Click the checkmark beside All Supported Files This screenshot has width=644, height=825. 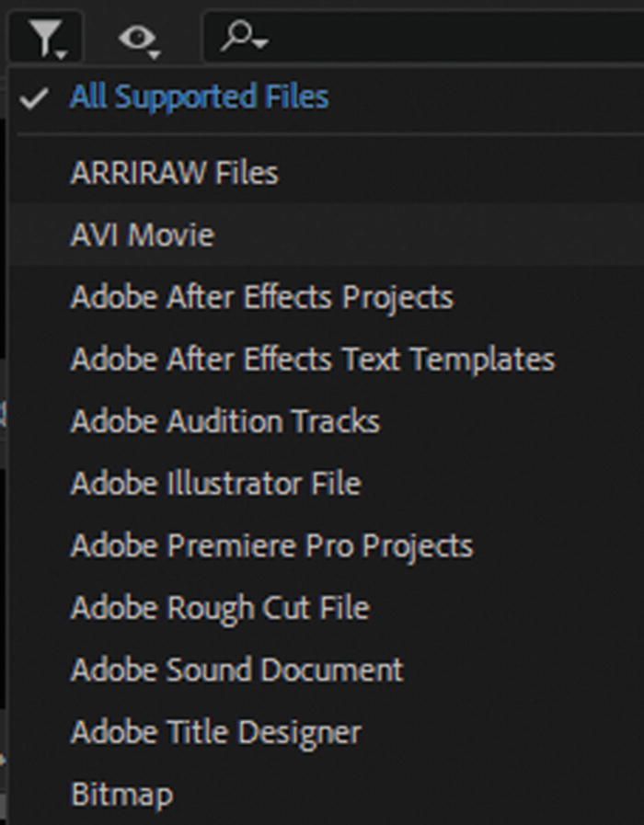[34, 97]
